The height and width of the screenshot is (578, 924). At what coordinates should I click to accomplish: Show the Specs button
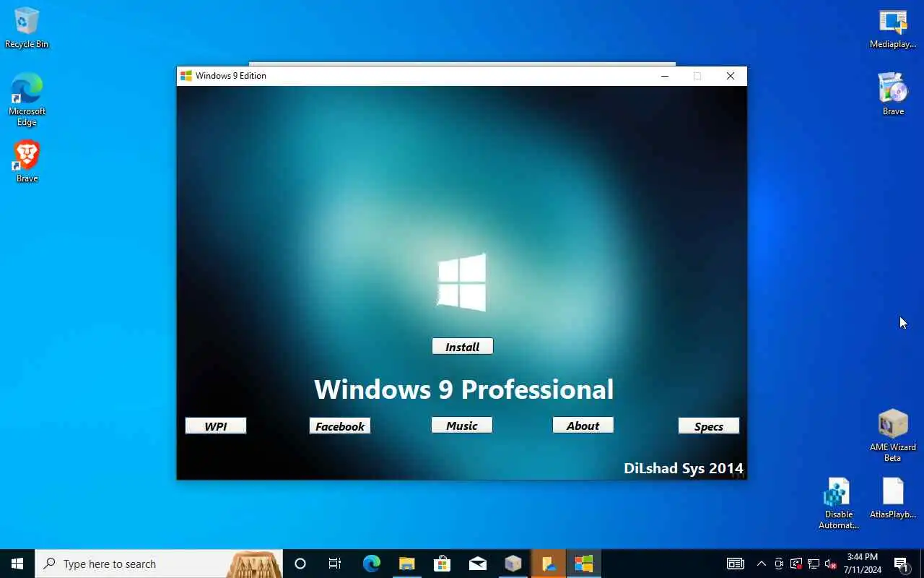[708, 426]
